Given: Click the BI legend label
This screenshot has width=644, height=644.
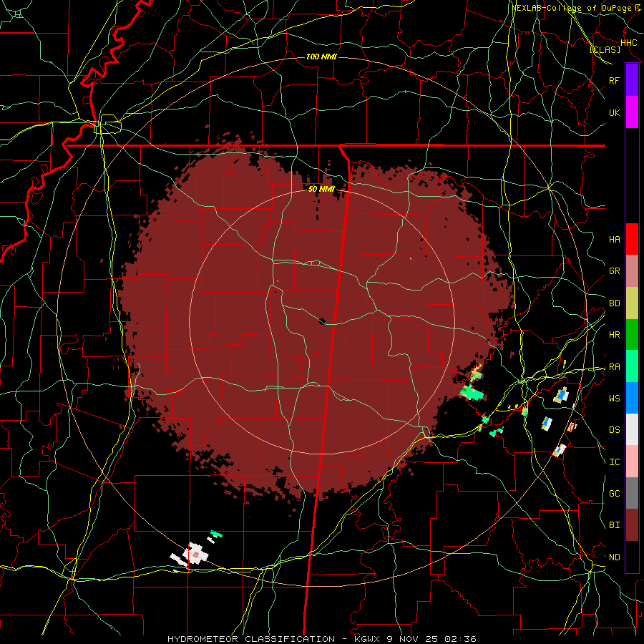Looking at the screenshot, I should point(615,525).
